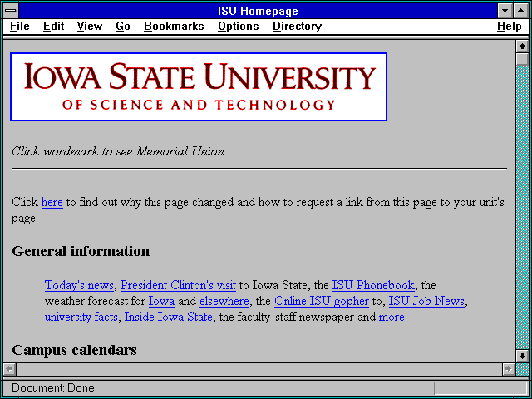This screenshot has height=399, width=532.
Task: Click the General information heading
Action: click(81, 251)
